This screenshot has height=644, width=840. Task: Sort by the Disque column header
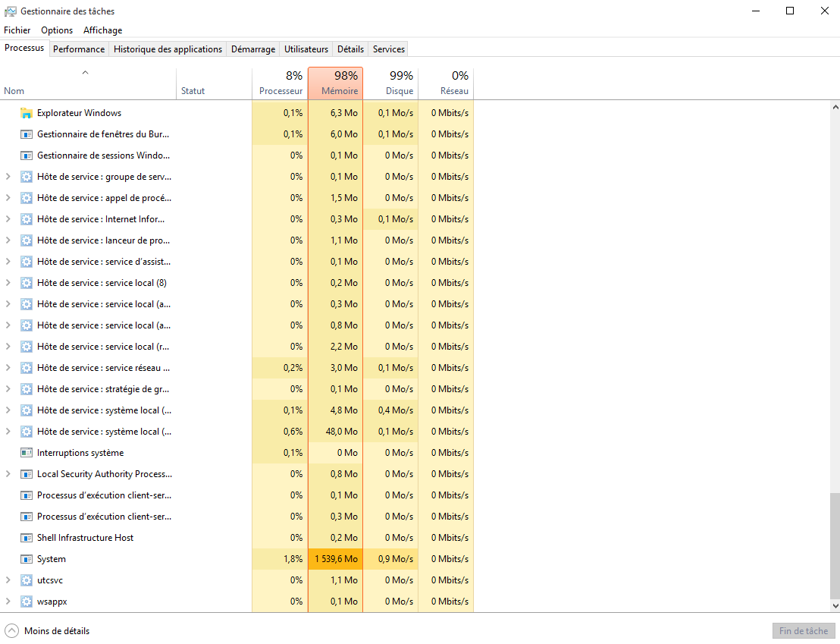point(390,83)
